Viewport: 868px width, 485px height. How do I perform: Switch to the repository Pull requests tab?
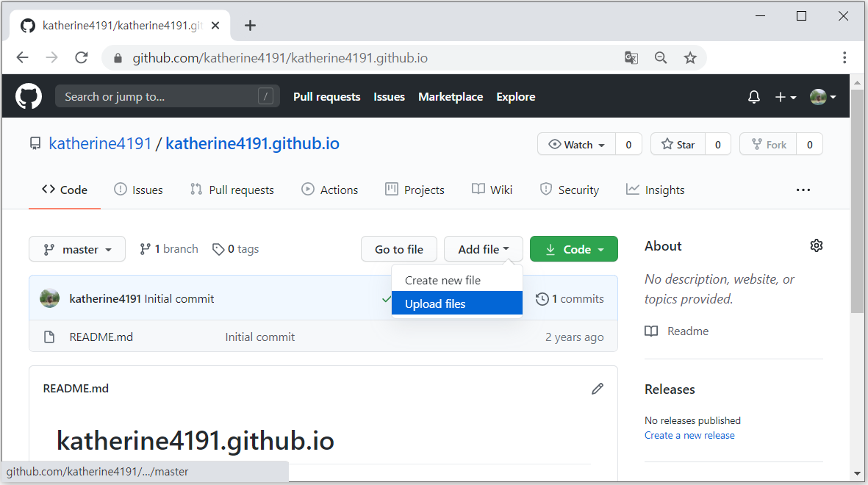pyautogui.click(x=232, y=190)
